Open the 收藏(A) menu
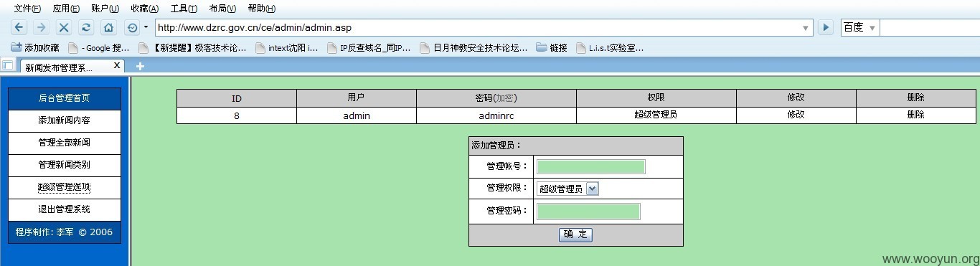 (144, 9)
